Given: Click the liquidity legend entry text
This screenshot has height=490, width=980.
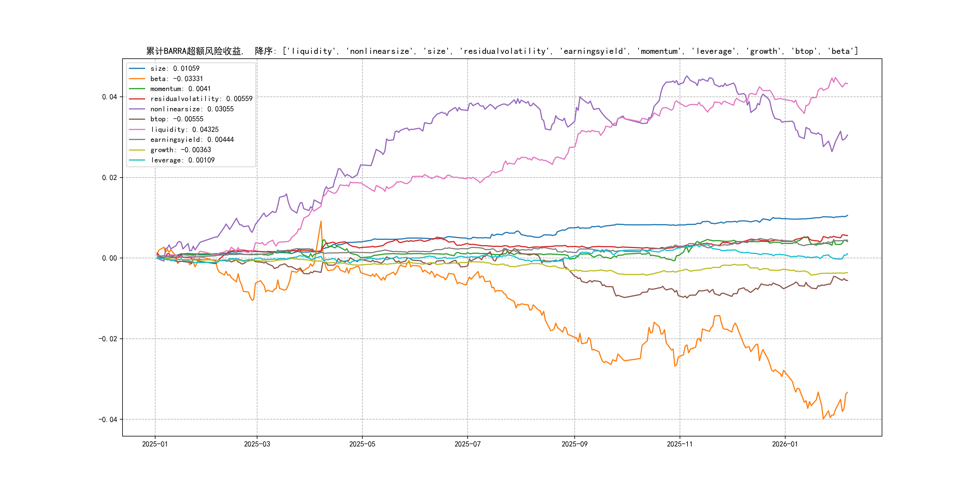Looking at the screenshot, I should point(184,130).
